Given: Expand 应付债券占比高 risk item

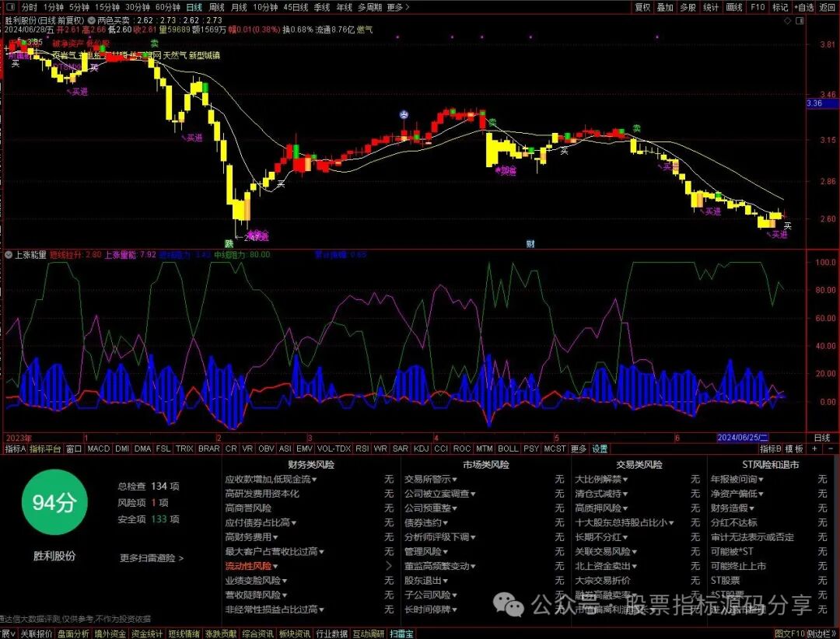Looking at the screenshot, I should 261,522.
